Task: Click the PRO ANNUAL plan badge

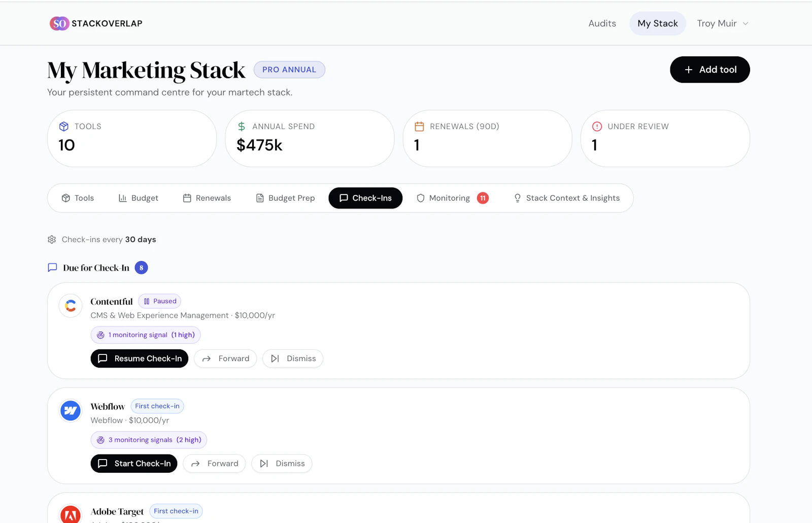Action: 289,70
